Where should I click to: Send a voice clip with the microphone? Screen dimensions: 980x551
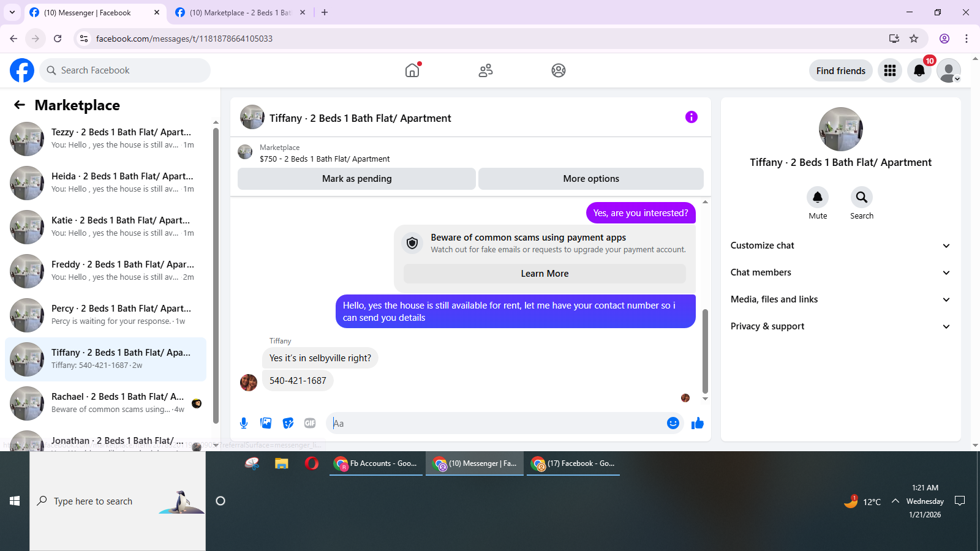244,423
